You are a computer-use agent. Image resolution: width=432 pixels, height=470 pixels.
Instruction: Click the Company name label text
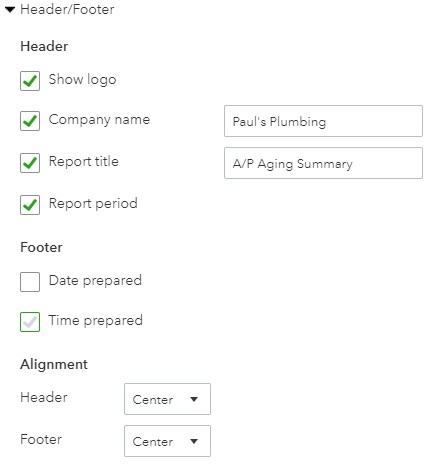(x=99, y=120)
